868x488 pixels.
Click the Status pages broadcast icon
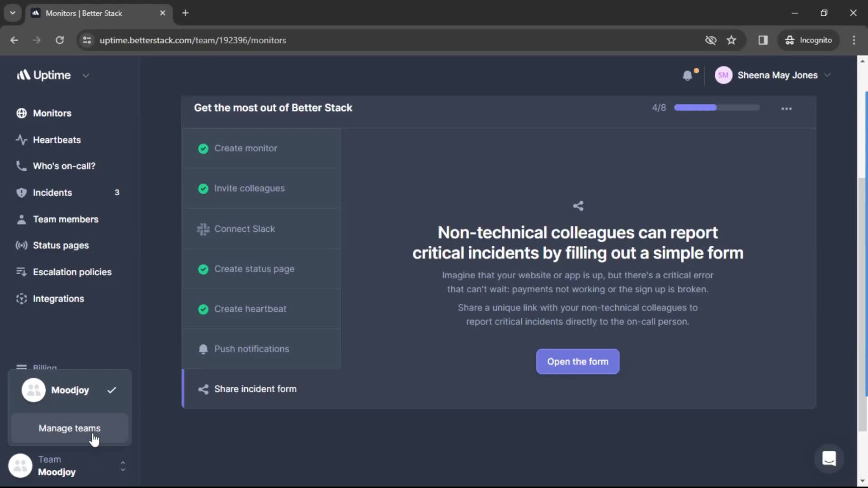pyautogui.click(x=21, y=245)
